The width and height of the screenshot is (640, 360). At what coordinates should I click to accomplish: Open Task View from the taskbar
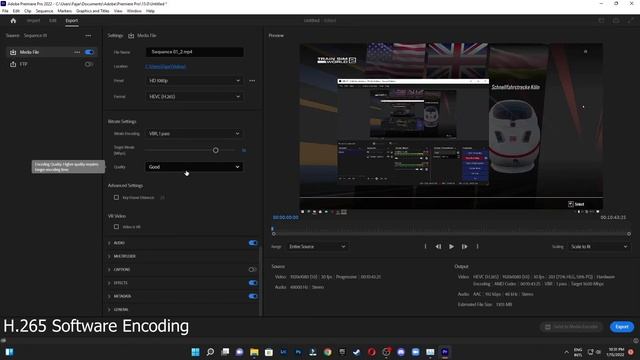[x=225, y=352]
